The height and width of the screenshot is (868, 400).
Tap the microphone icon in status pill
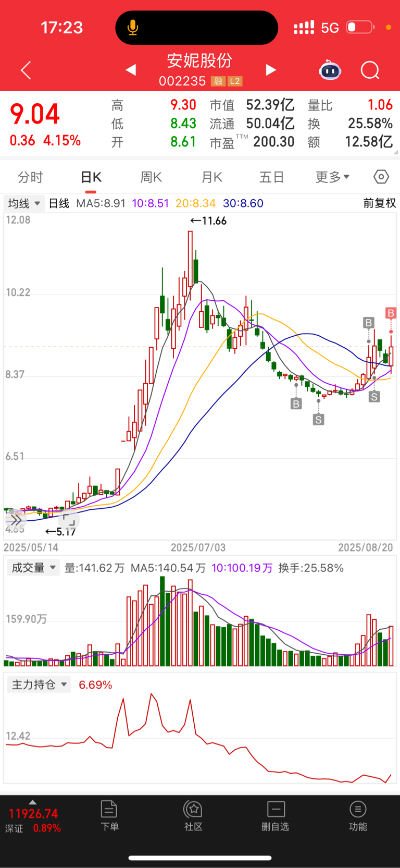[133, 27]
